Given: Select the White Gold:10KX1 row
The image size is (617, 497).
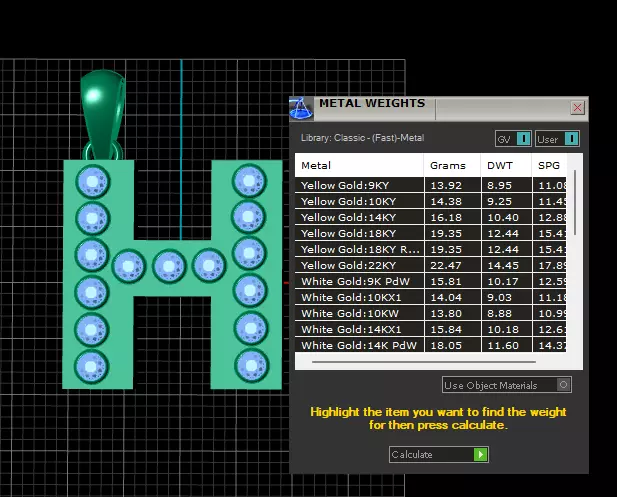Looking at the screenshot, I should 430,297.
